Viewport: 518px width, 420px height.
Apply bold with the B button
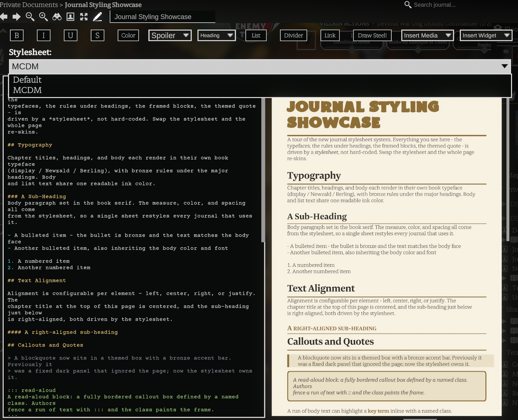click(17, 36)
